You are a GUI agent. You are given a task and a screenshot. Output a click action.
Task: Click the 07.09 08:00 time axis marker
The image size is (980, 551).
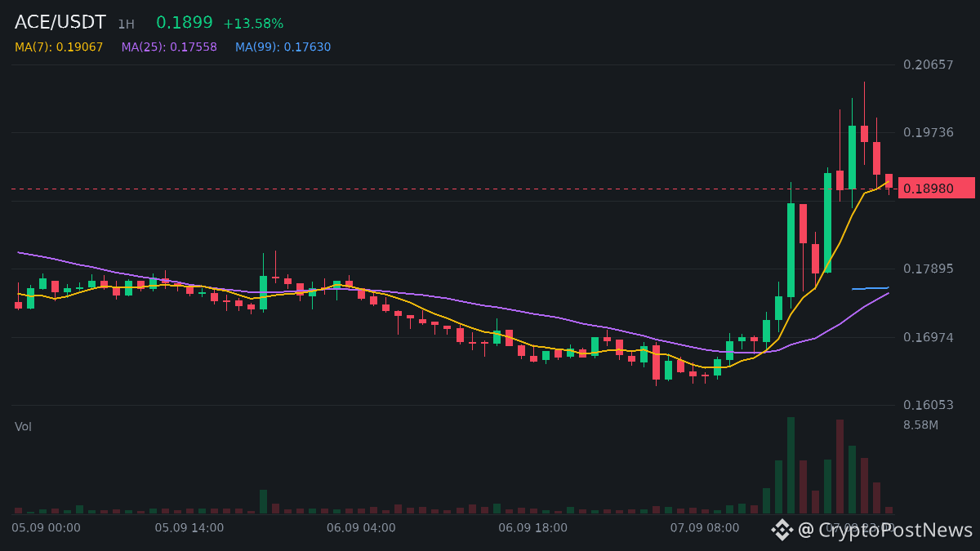click(705, 528)
